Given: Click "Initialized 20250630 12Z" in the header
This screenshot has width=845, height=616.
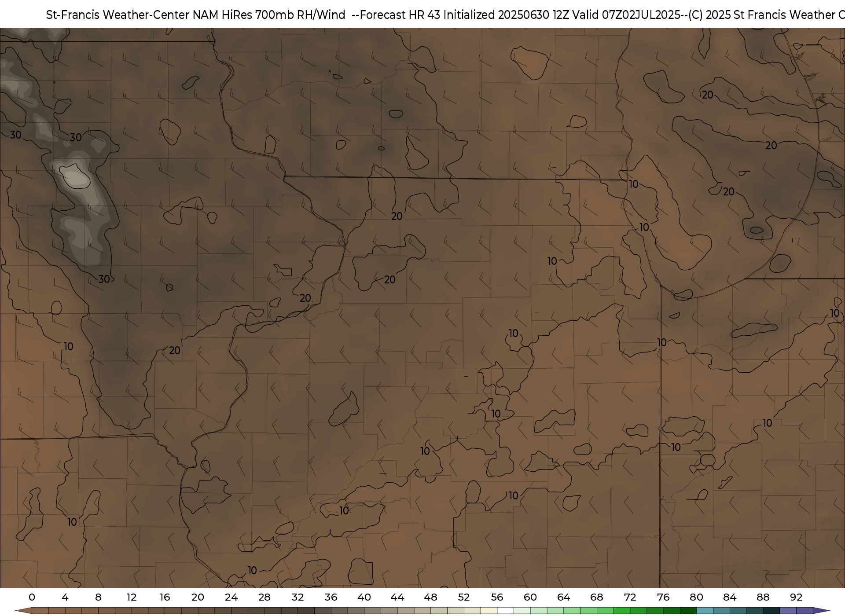Looking at the screenshot, I should tap(506, 15).
